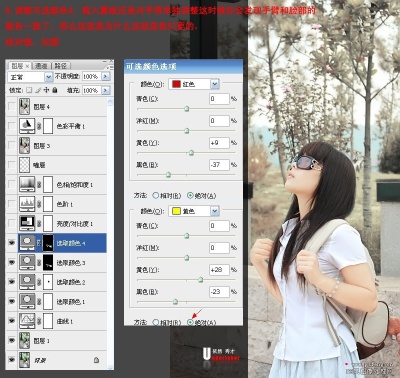Click the black layer mask of Selective Color 3
400x378 pixels.
(x=48, y=262)
